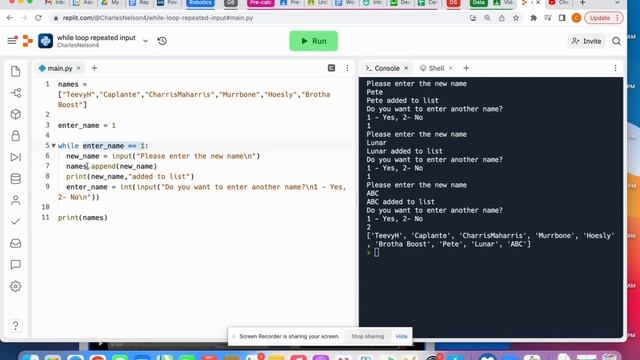Open the Help question mark icon

[16, 326]
